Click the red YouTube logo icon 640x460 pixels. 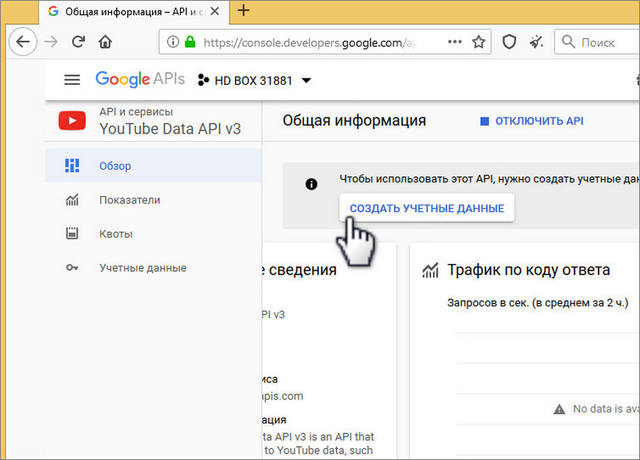72,121
